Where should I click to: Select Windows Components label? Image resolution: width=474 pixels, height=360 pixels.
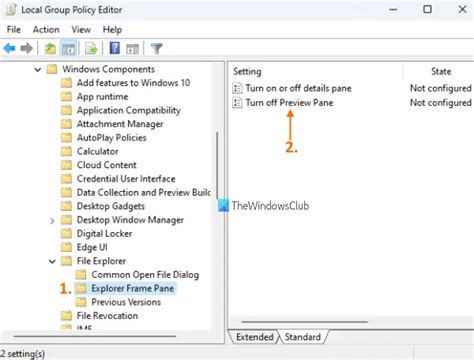click(x=108, y=69)
